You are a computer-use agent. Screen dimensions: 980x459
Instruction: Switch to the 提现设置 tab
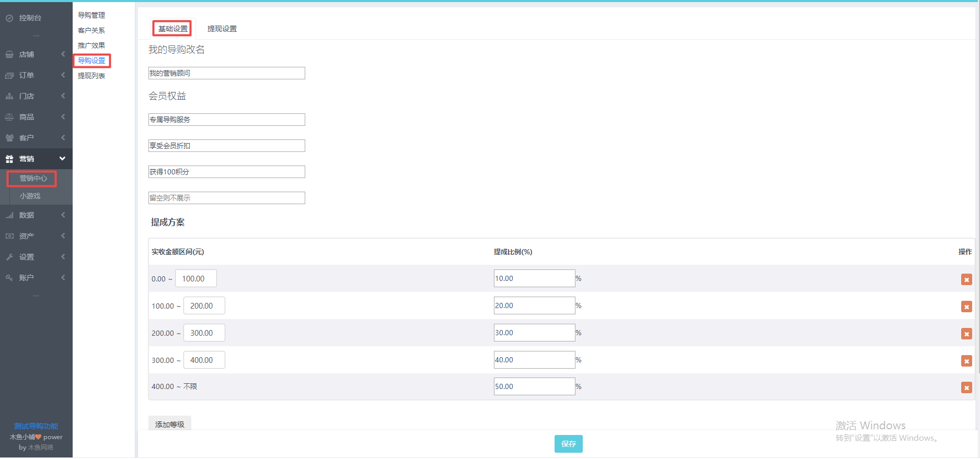222,29
